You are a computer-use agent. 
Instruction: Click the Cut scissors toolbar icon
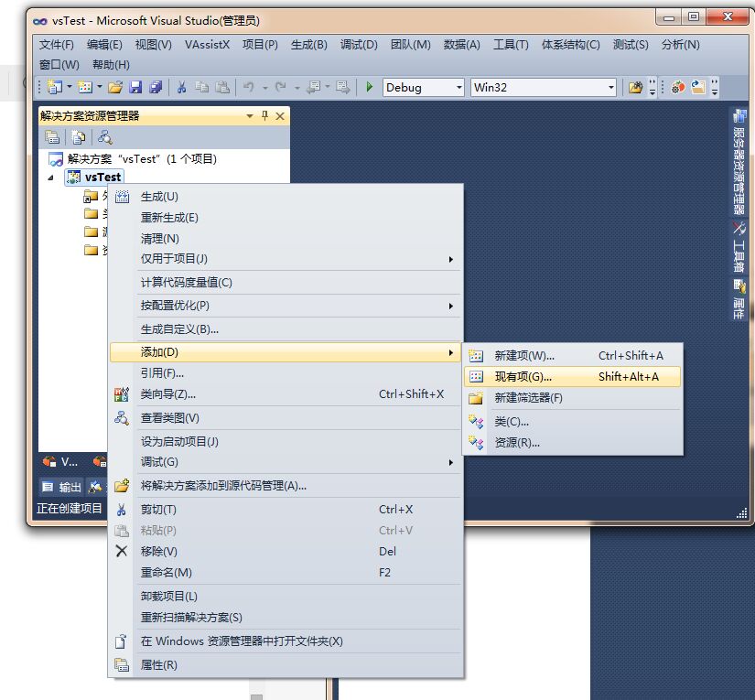click(181, 87)
